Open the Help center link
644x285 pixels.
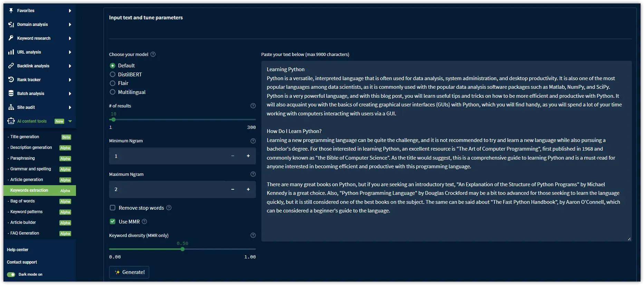[18, 250]
